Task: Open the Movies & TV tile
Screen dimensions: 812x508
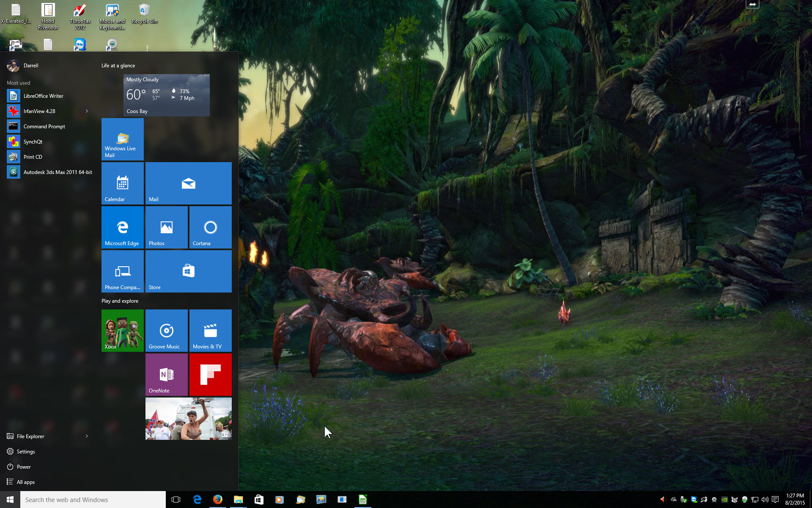Action: click(210, 331)
